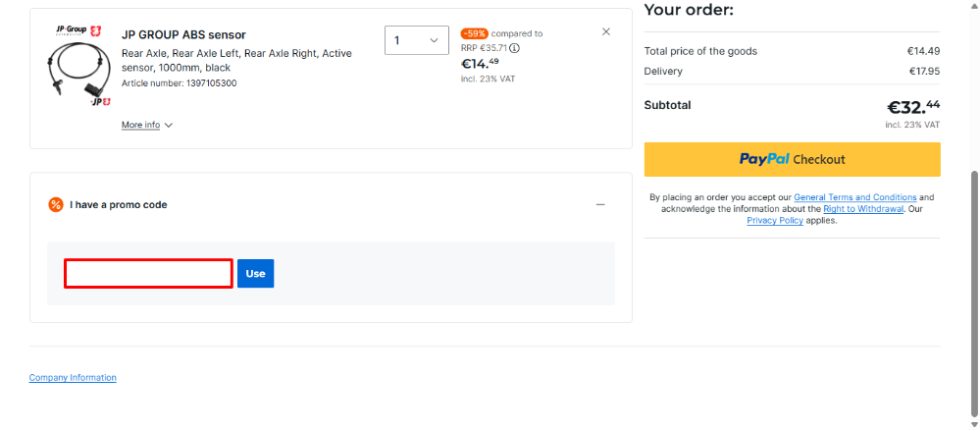
Task: Click Article number: 1397105300 text
Action: 179,83
